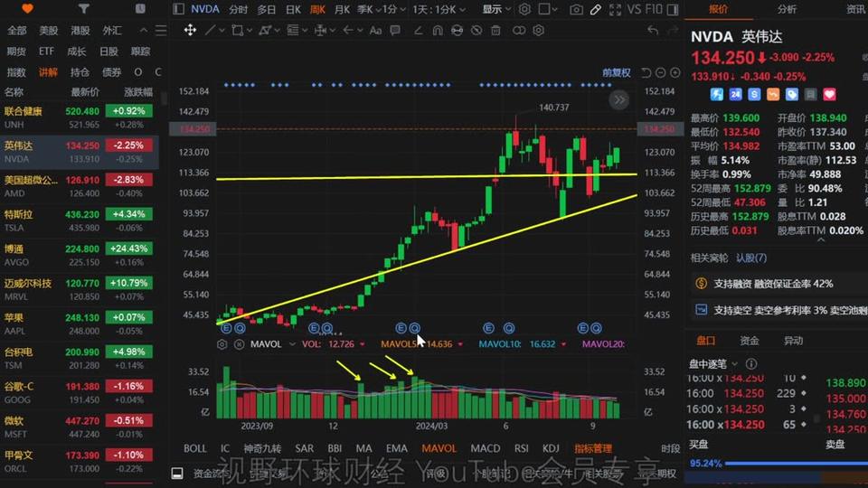
Task: Select the MACD indicator tab
Action: pos(485,448)
